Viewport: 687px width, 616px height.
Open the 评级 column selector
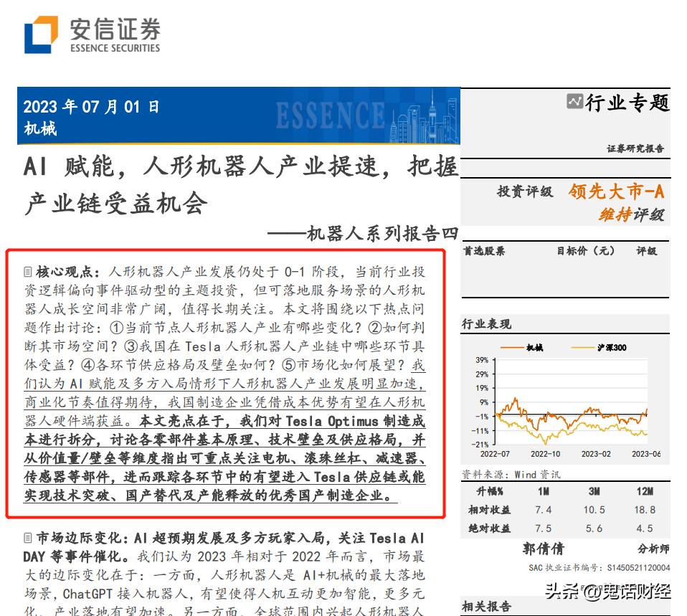pyautogui.click(x=646, y=252)
